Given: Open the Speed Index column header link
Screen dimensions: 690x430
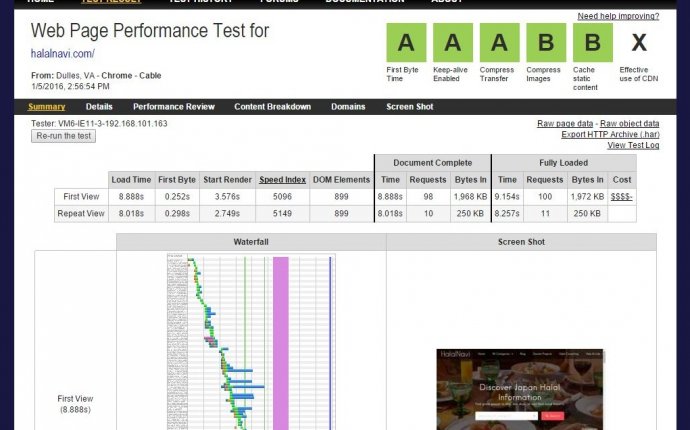Looking at the screenshot, I should tap(283, 180).
